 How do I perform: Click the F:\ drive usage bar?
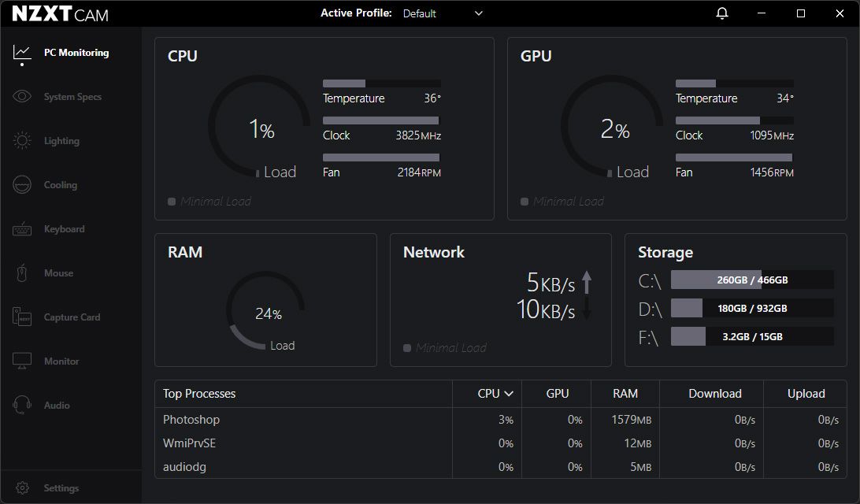click(x=751, y=336)
